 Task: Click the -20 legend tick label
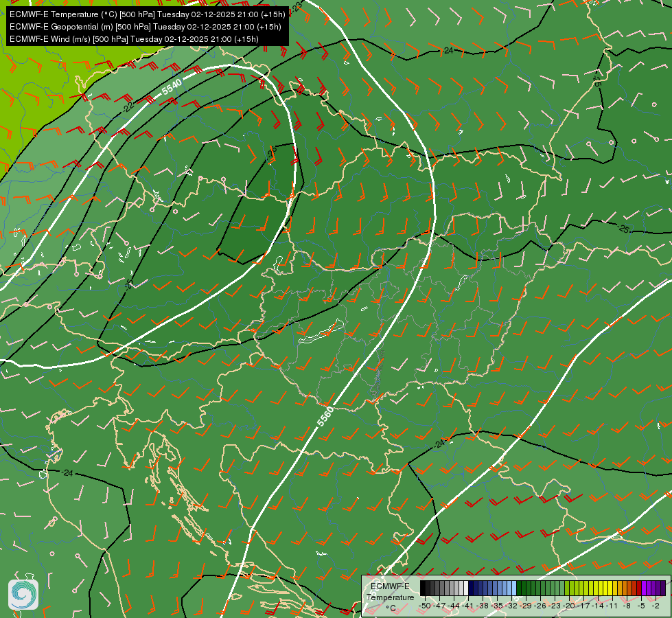pos(569,606)
